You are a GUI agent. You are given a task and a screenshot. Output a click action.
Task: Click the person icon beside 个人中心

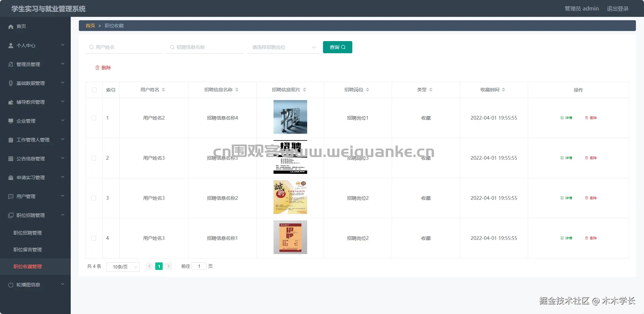pyautogui.click(x=11, y=45)
